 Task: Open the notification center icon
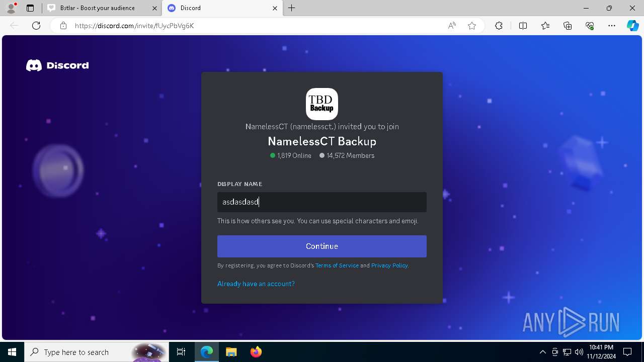coord(627,352)
